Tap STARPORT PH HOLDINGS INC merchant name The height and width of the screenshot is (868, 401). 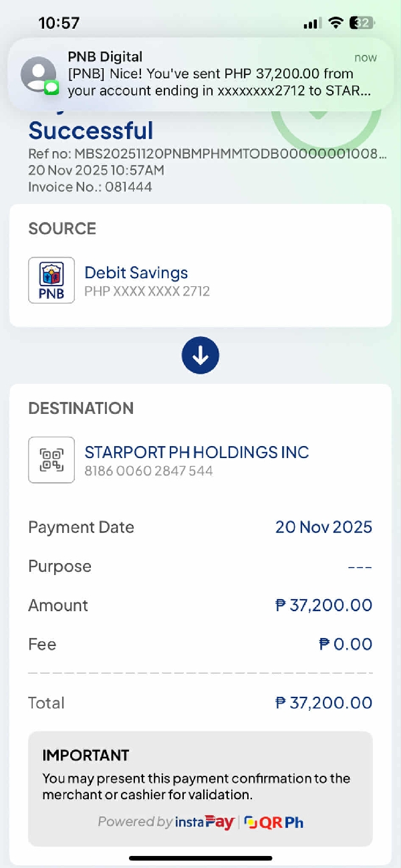click(x=196, y=452)
